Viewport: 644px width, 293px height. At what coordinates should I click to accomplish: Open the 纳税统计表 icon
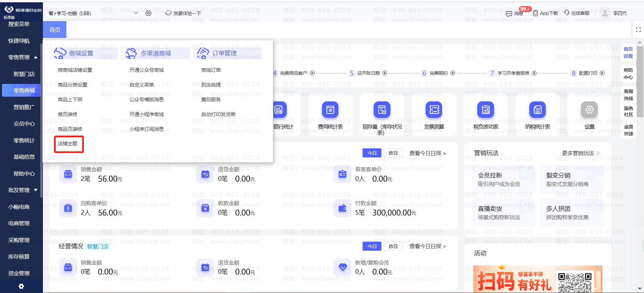538,110
